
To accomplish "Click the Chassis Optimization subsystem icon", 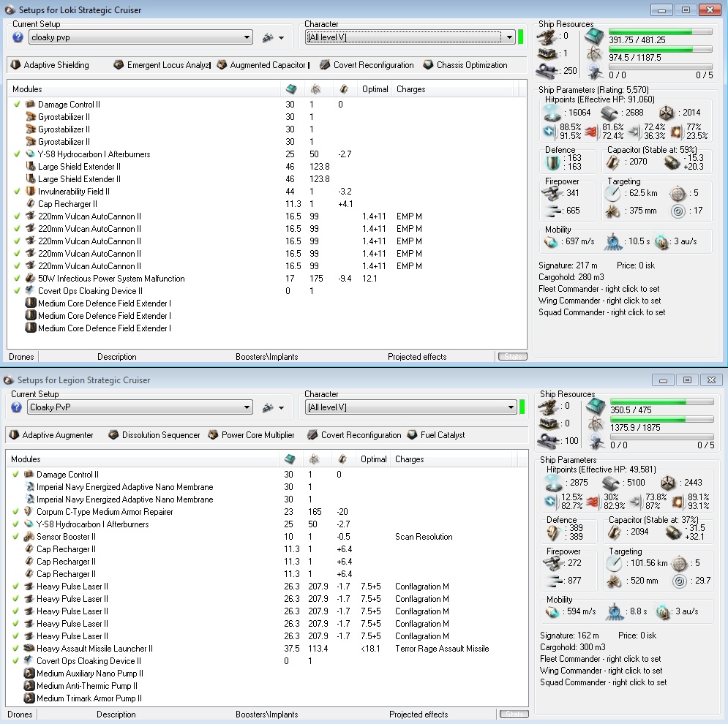I will tap(428, 64).
